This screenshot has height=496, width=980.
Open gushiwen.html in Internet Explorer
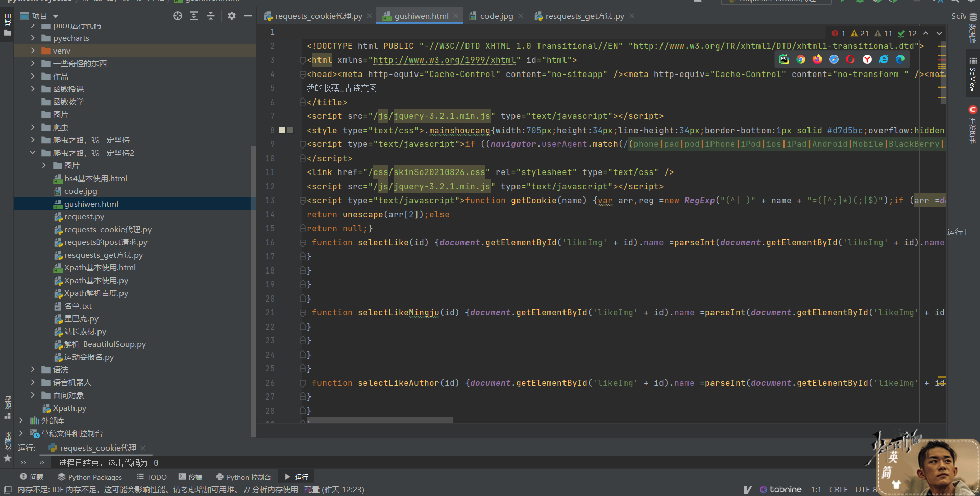884,59
